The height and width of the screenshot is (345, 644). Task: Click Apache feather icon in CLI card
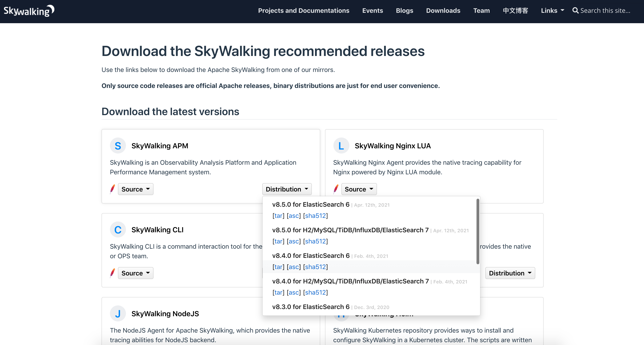[113, 273]
